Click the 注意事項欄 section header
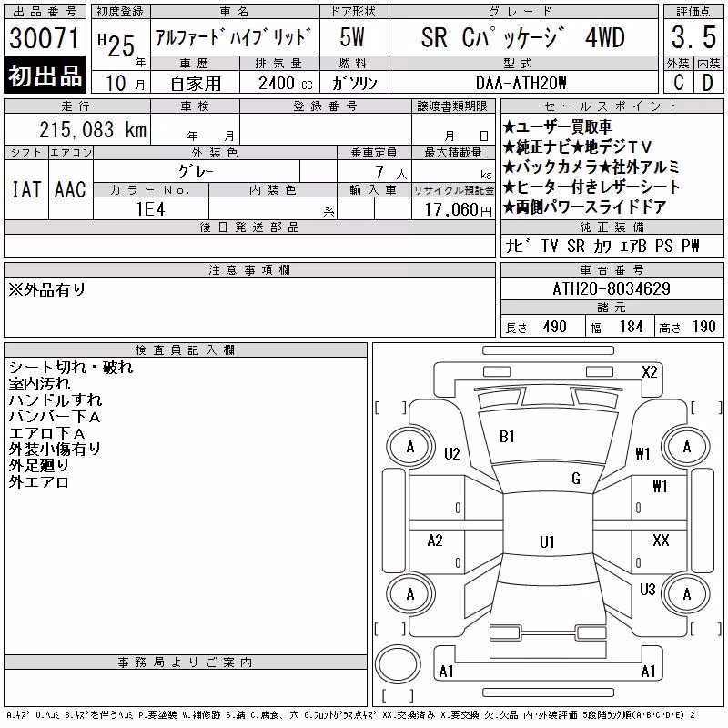The image size is (728, 728). click(x=249, y=269)
